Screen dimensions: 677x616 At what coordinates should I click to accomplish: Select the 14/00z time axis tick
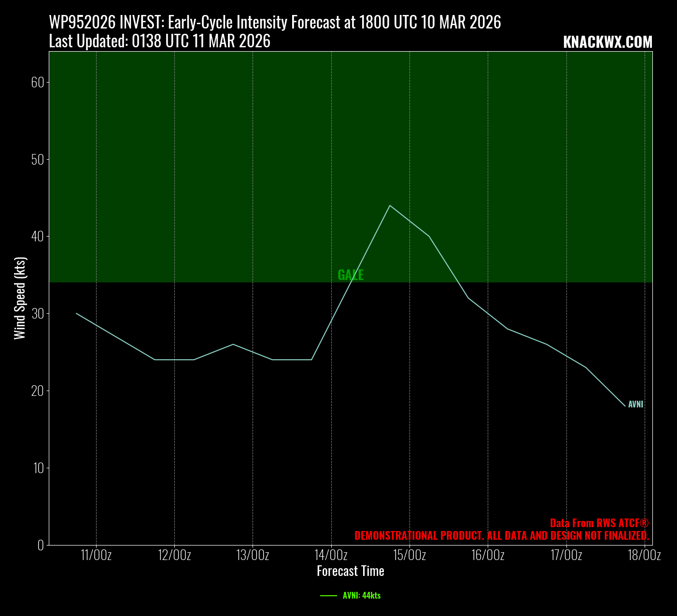coord(331,555)
